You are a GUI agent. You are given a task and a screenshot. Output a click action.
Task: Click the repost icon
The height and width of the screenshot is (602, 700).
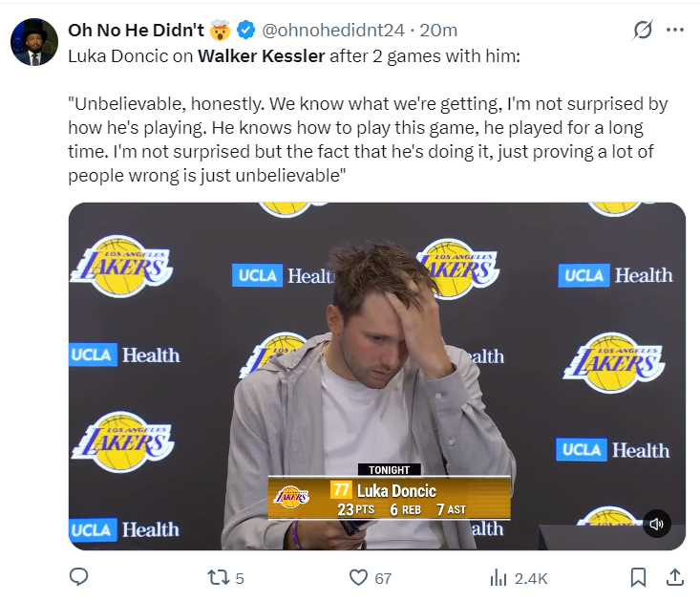click(x=219, y=578)
